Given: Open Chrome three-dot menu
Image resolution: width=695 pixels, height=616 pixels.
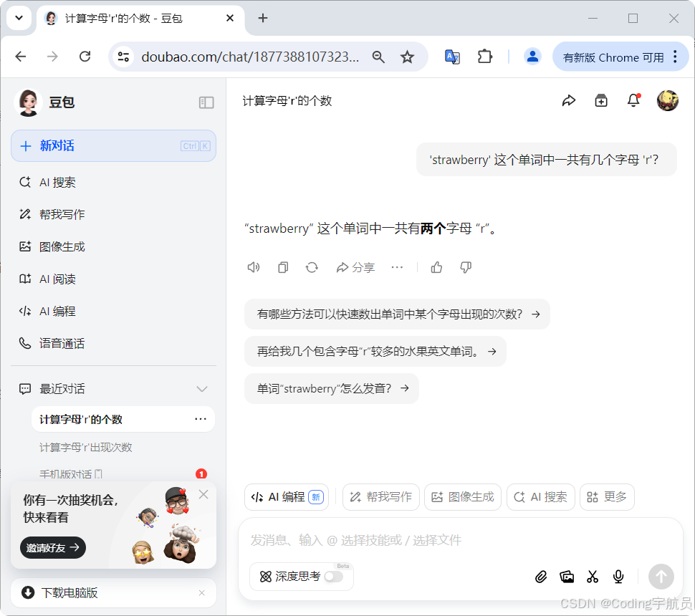Looking at the screenshot, I should point(675,57).
